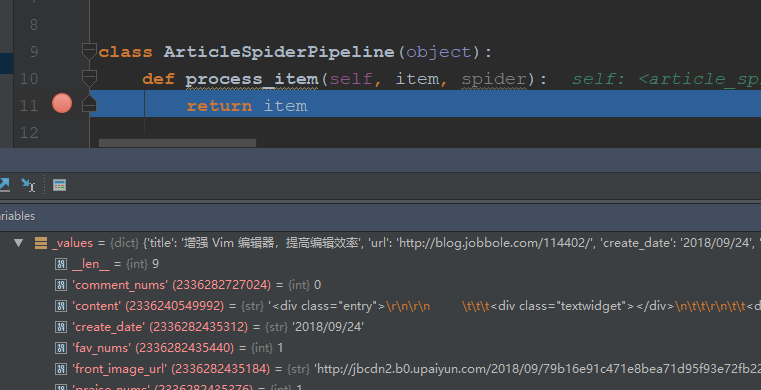Click the editor horizontal scrollbar thumb
The height and width of the screenshot is (390, 761).
[177, 143]
